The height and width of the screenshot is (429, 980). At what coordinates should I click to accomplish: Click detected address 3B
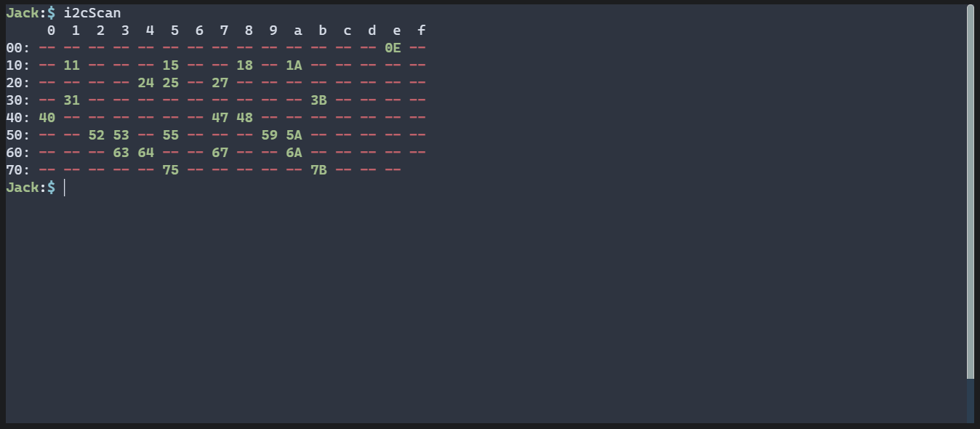pyautogui.click(x=318, y=100)
